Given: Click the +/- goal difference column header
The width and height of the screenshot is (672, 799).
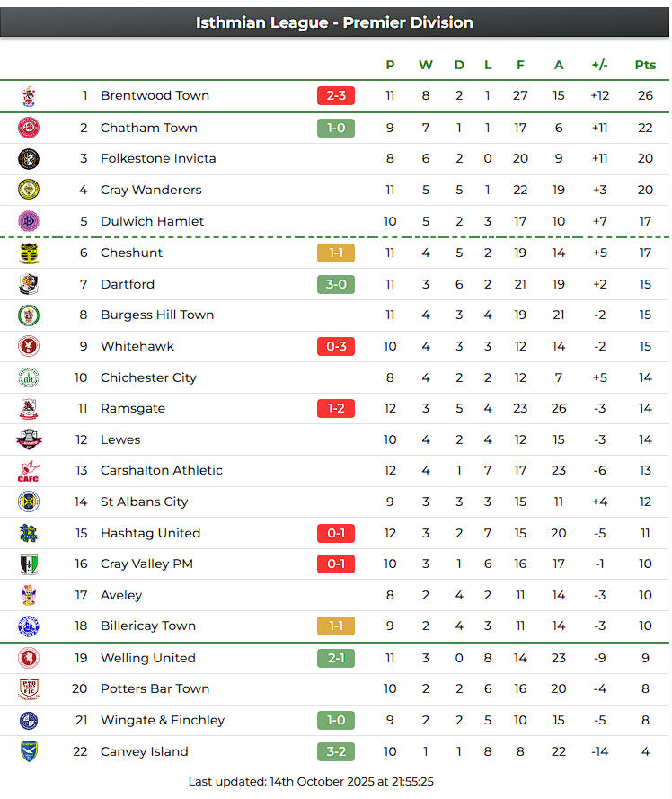Looking at the screenshot, I should [x=600, y=65].
